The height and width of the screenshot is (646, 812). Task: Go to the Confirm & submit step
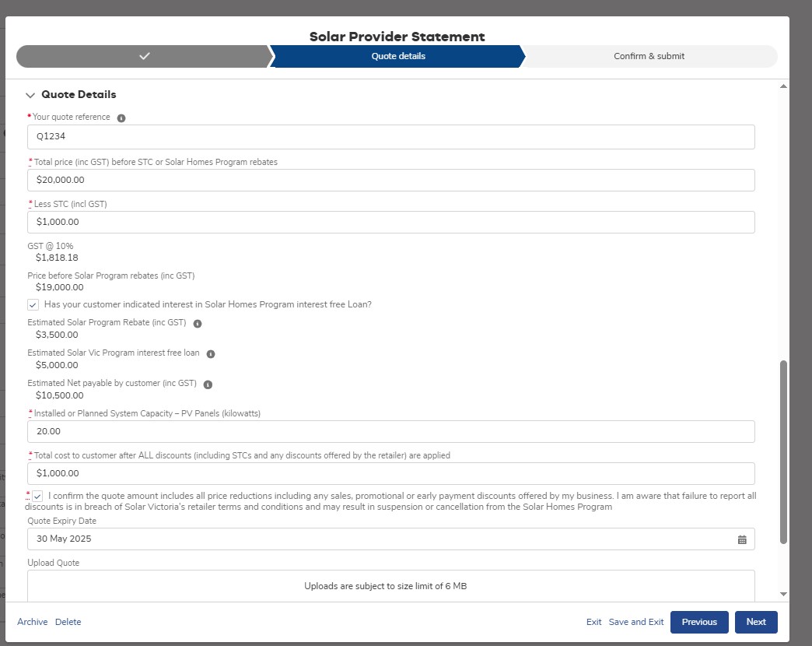click(x=649, y=56)
